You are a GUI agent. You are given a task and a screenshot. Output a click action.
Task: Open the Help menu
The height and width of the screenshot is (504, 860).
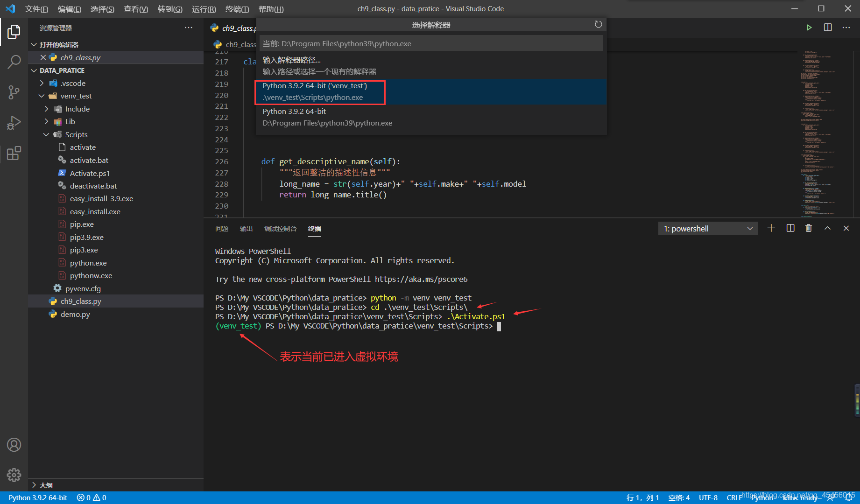click(x=271, y=9)
